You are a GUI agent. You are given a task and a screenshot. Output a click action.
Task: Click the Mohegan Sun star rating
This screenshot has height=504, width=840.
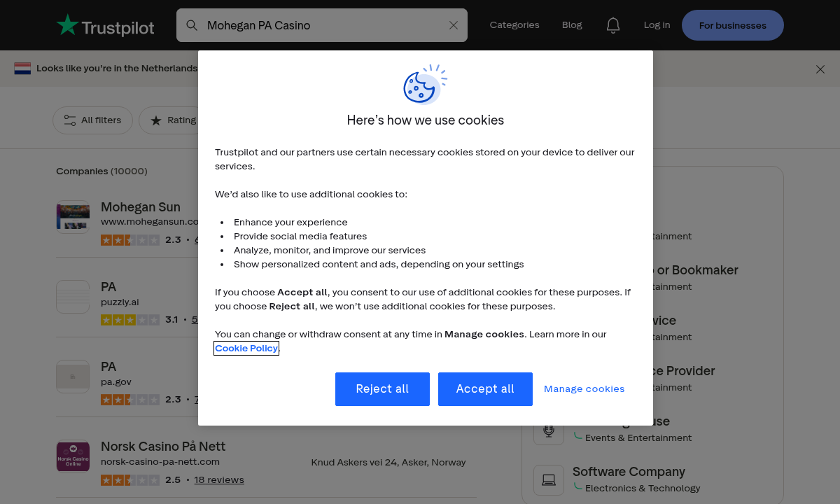coord(130,240)
